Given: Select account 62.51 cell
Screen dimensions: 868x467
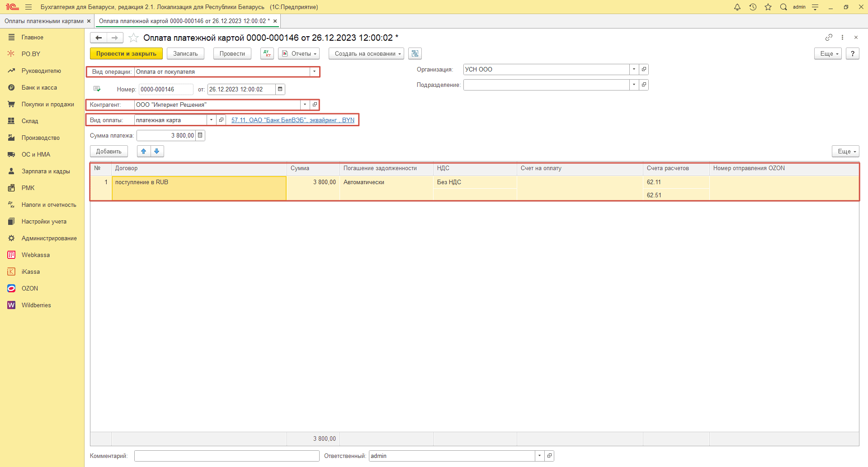Looking at the screenshot, I should (x=676, y=195).
